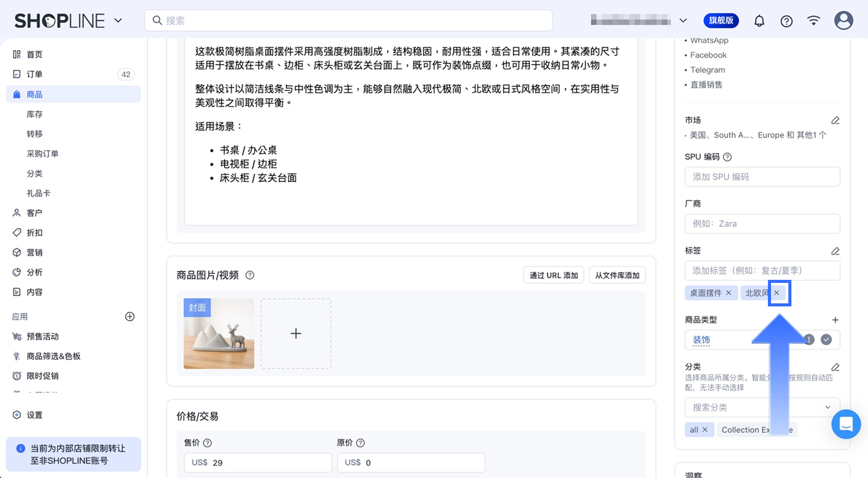Click the Telegram channel entry
Viewport: 868px width, 478px height.
708,70
